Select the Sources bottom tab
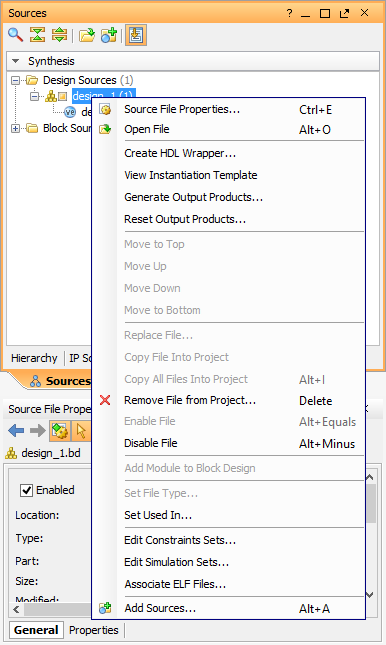 60,381
